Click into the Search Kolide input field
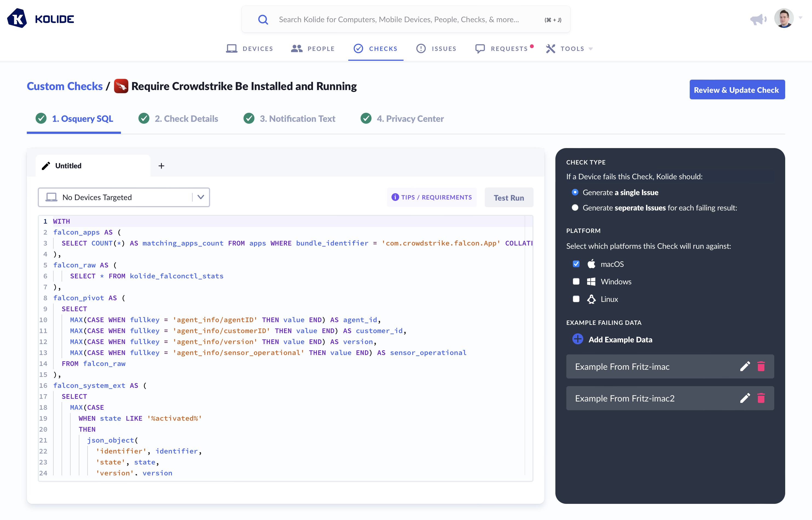 tap(398, 20)
